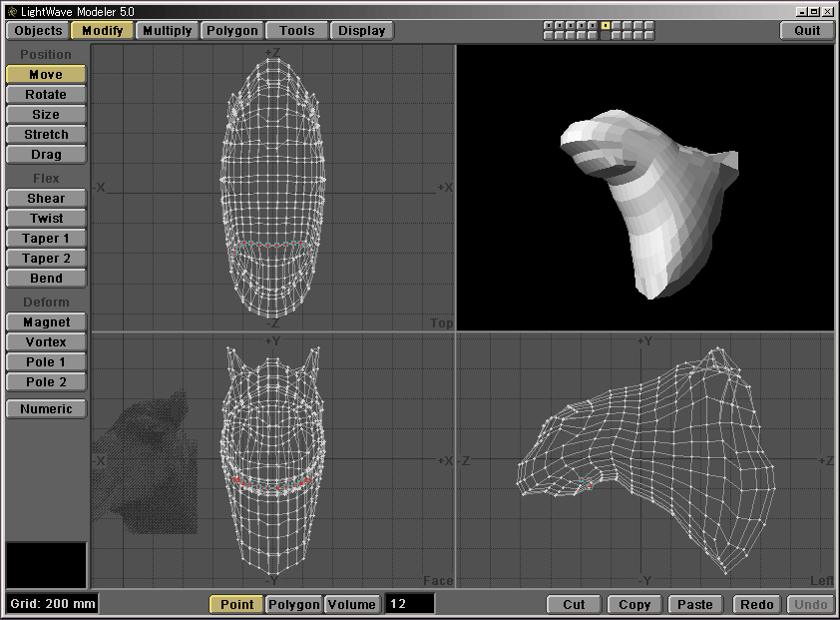Set first bottom-row background layer button
Screen dimensions: 840x620
click(549, 35)
